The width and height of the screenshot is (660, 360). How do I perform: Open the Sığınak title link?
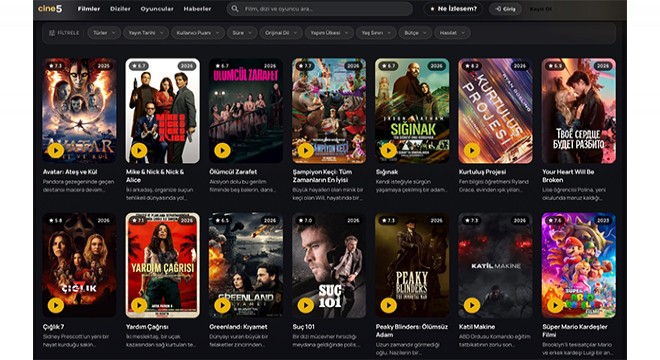click(x=387, y=172)
